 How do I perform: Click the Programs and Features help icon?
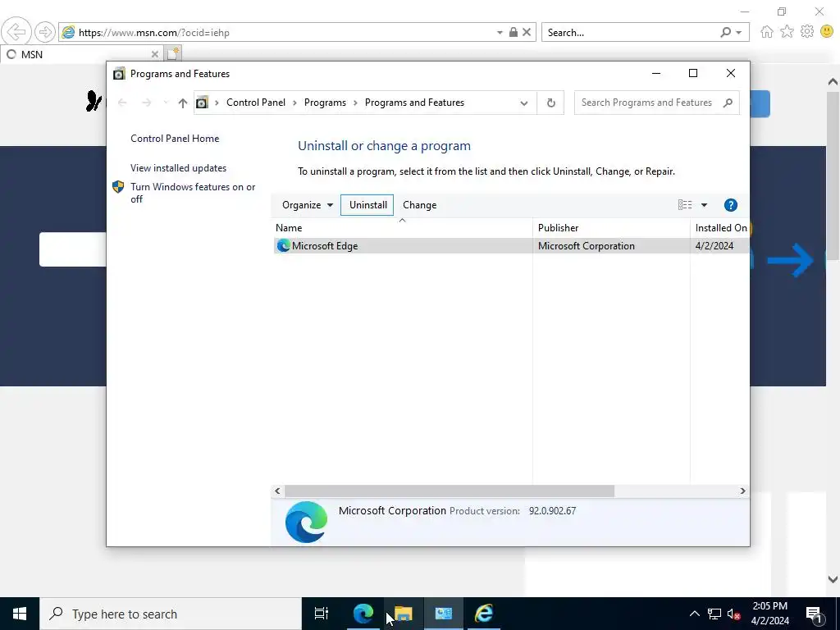click(x=730, y=205)
